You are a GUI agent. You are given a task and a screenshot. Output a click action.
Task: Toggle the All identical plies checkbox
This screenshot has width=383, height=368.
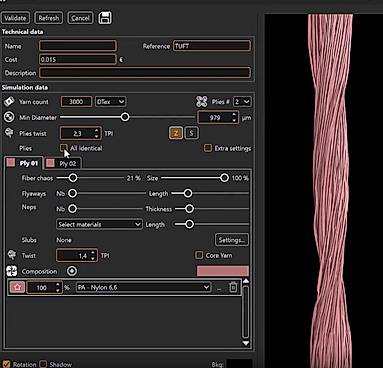pos(63,148)
